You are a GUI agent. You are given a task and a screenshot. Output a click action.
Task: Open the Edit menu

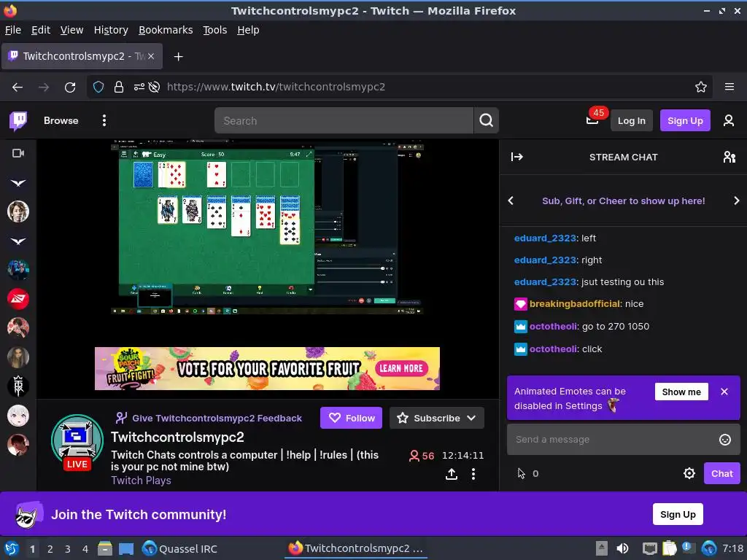[x=41, y=30]
